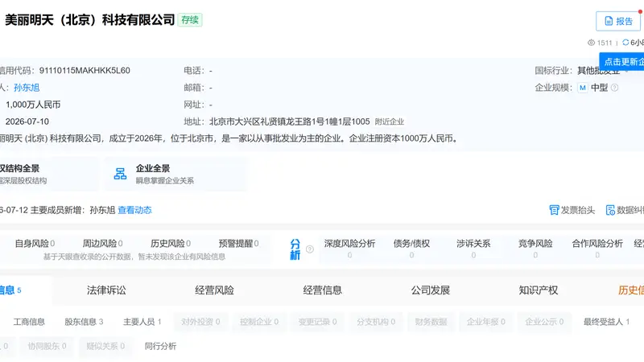The height and width of the screenshot is (362, 644).
Task: Open the 企业全景 card
Action: pyautogui.click(x=175, y=174)
